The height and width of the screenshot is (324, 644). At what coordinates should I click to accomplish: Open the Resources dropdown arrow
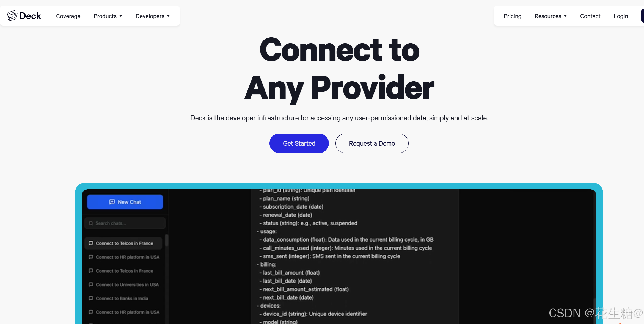pos(565,16)
